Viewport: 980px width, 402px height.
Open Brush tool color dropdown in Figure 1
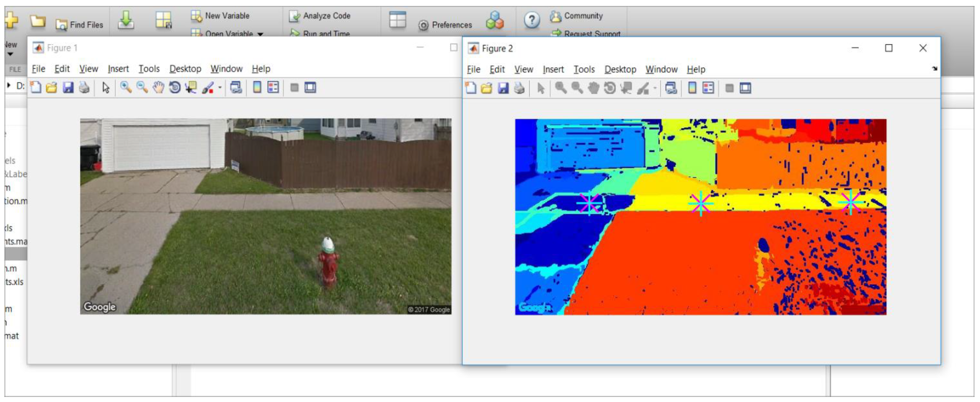click(220, 88)
